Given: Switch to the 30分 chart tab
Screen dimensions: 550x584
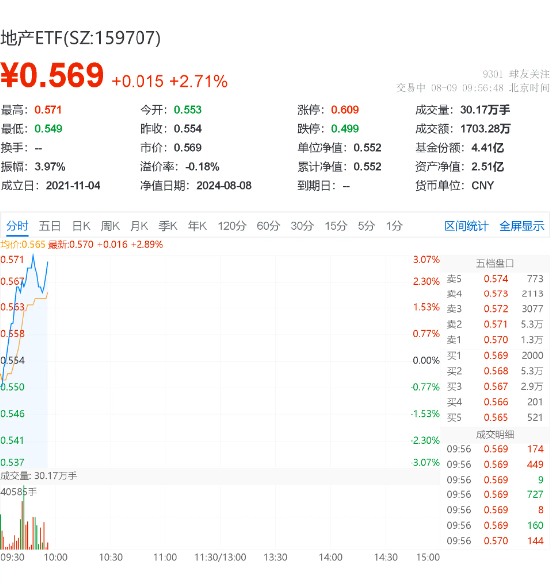Looking at the screenshot, I should coord(302,226).
